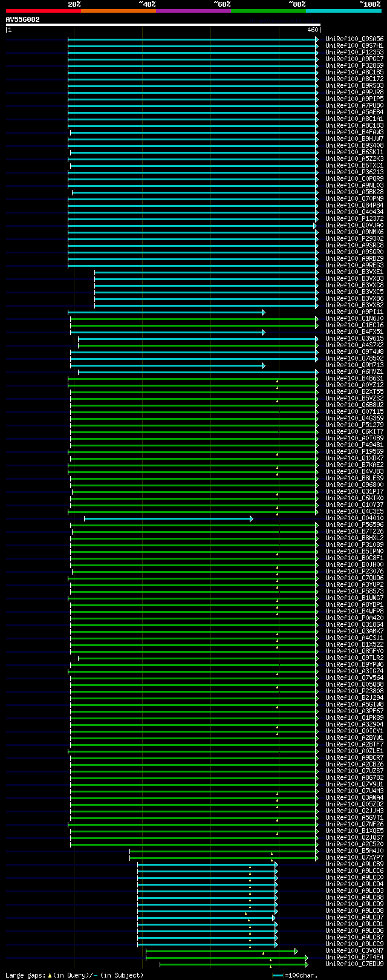This screenshot has width=387, height=980.
Task: Open hit UniRef100_Q9S7H1
Action: [354, 45]
